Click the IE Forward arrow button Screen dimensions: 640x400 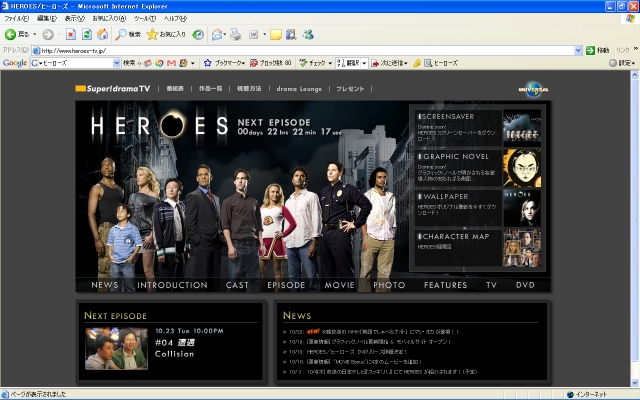tap(48, 35)
